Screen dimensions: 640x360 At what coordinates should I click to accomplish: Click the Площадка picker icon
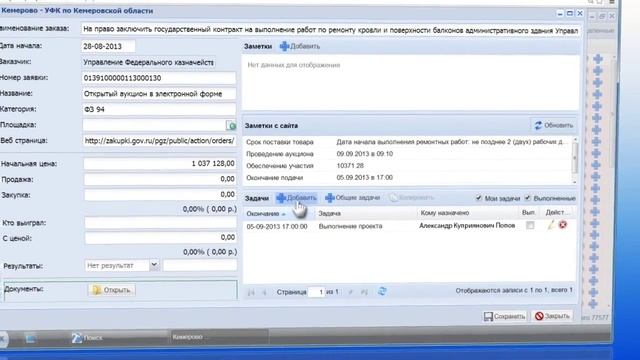point(232,125)
